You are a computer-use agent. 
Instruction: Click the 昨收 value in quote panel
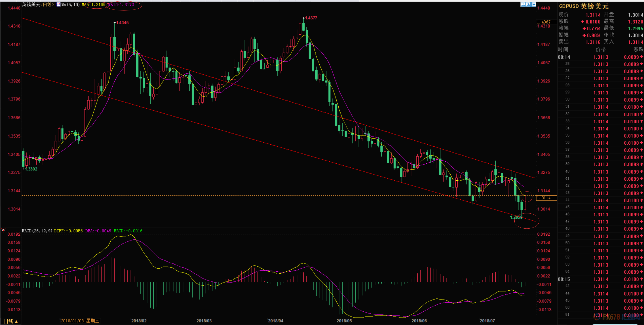point(635,35)
